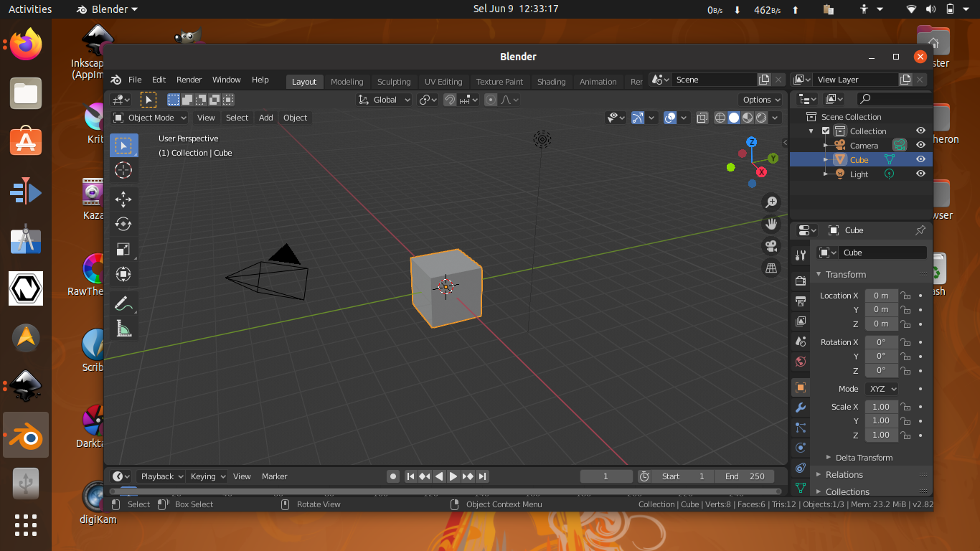The image size is (980, 551).
Task: Switch to the Modeling workspace tab
Action: [347, 82]
